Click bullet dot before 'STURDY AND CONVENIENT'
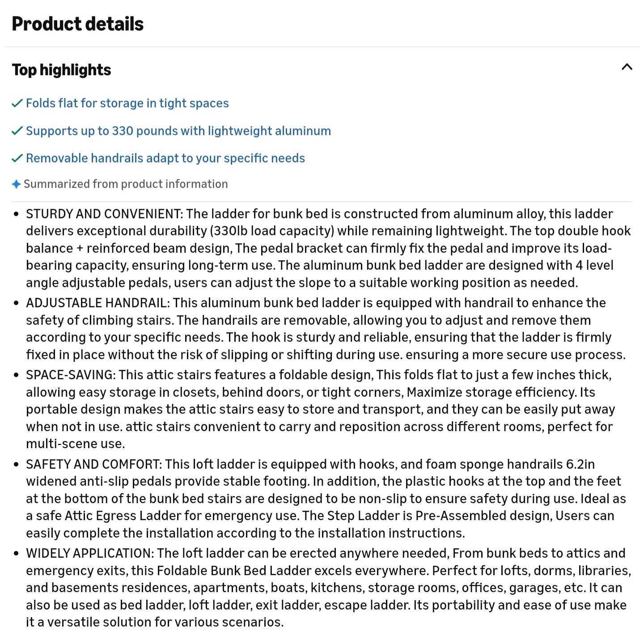The width and height of the screenshot is (644, 644). 17,214
